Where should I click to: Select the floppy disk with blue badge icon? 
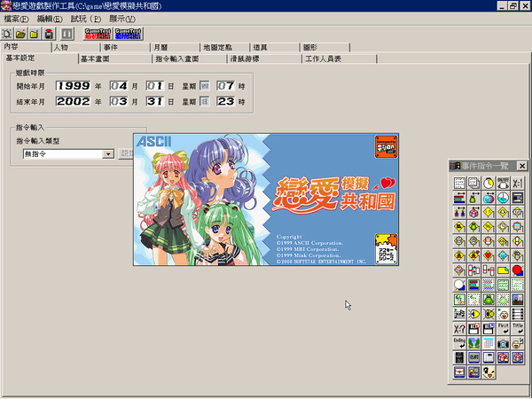[x=489, y=328]
